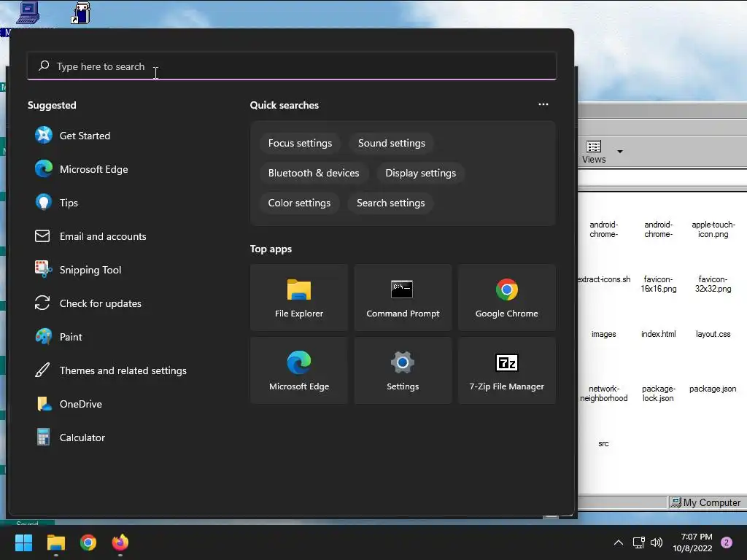Select index.html in background window
The image size is (747, 560).
tap(659, 334)
